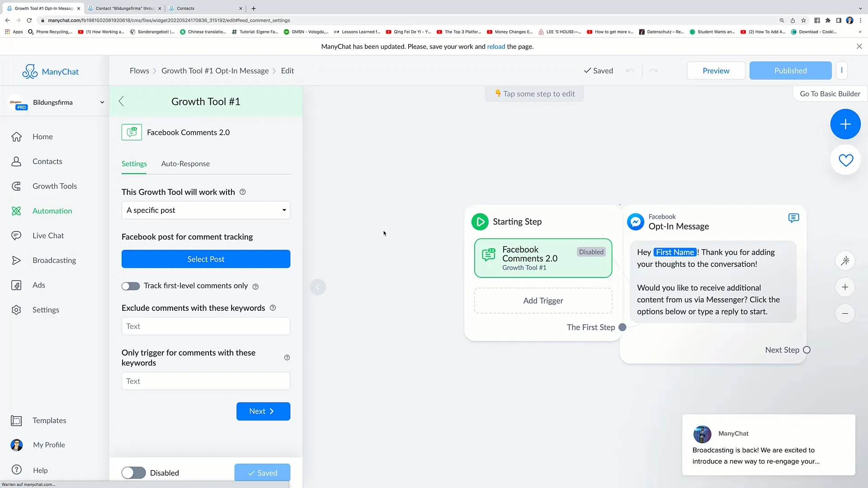Collapse the side panel with arrow handle
The width and height of the screenshot is (868, 488).
[318, 287]
